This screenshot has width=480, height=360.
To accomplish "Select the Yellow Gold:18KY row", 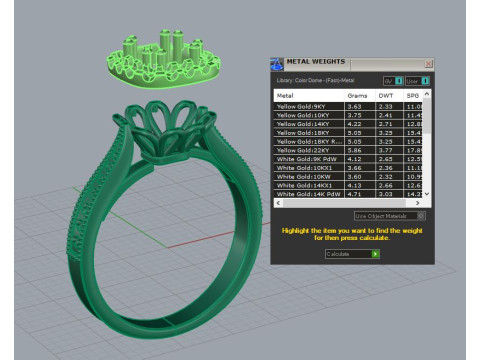I will coord(348,133).
